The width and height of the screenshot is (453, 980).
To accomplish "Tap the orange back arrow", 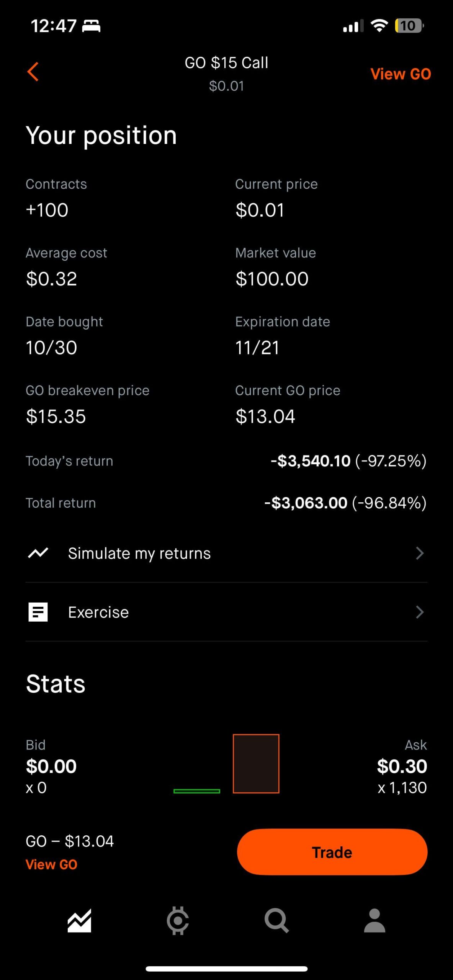I will (x=33, y=72).
